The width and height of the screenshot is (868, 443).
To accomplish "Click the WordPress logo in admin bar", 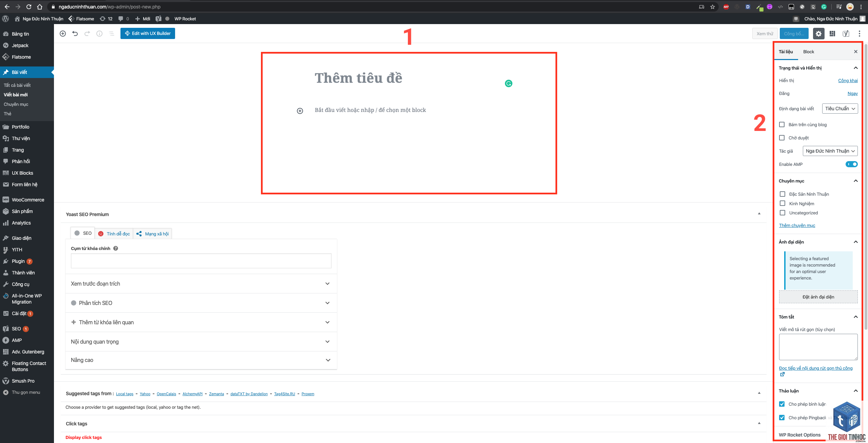I will pos(5,19).
